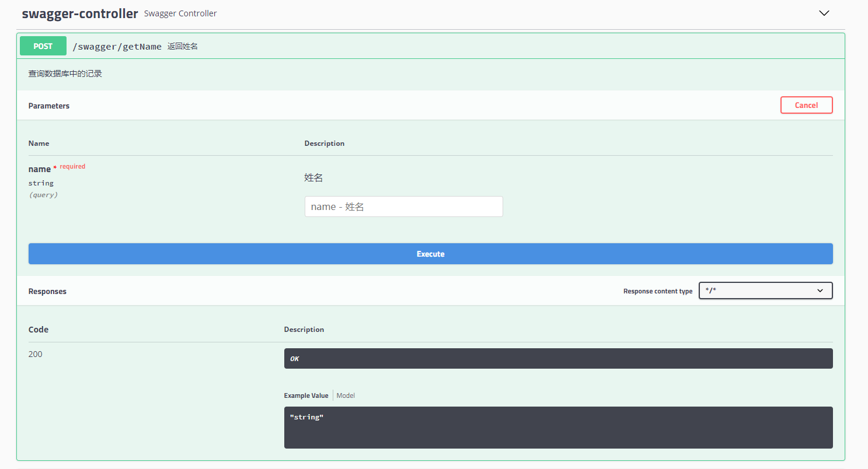
Task: Focus the name query parameter input
Action: [x=403, y=206]
